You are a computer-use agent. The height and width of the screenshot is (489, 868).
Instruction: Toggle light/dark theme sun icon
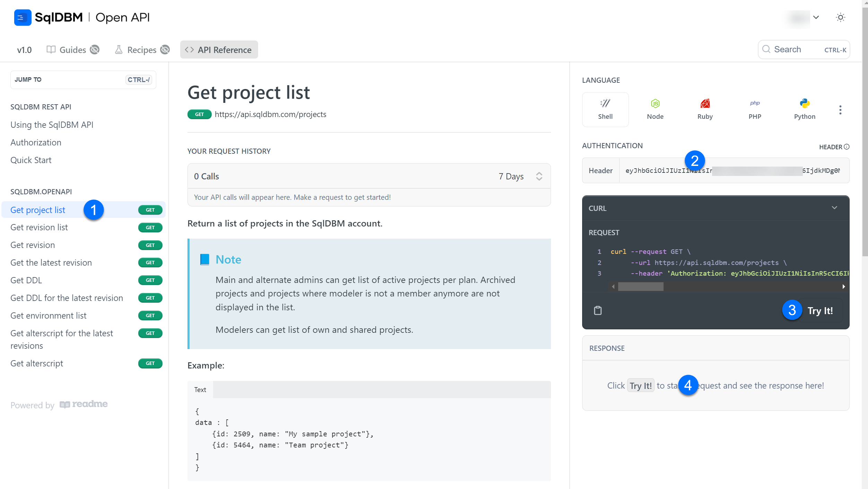click(840, 17)
